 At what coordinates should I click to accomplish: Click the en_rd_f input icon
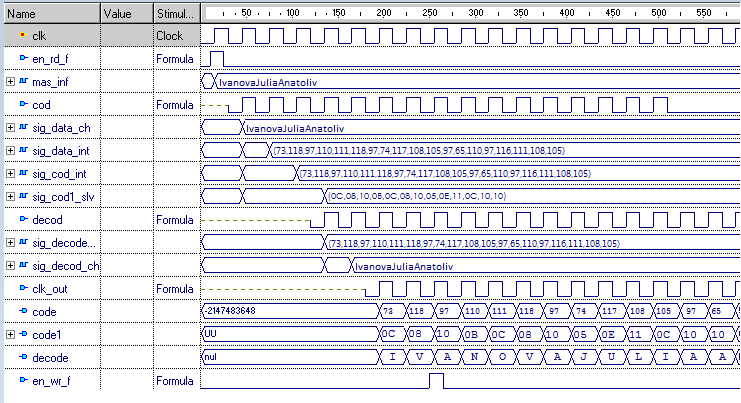click(24, 58)
